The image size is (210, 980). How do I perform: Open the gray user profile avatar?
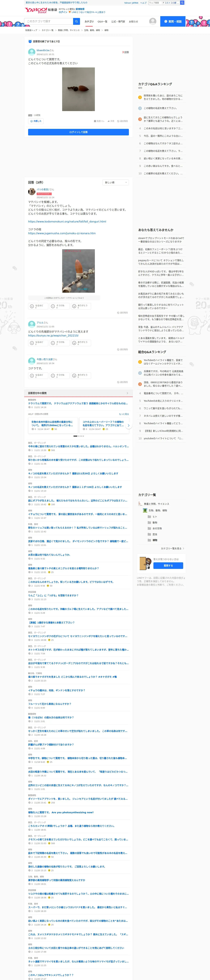(153, 21)
